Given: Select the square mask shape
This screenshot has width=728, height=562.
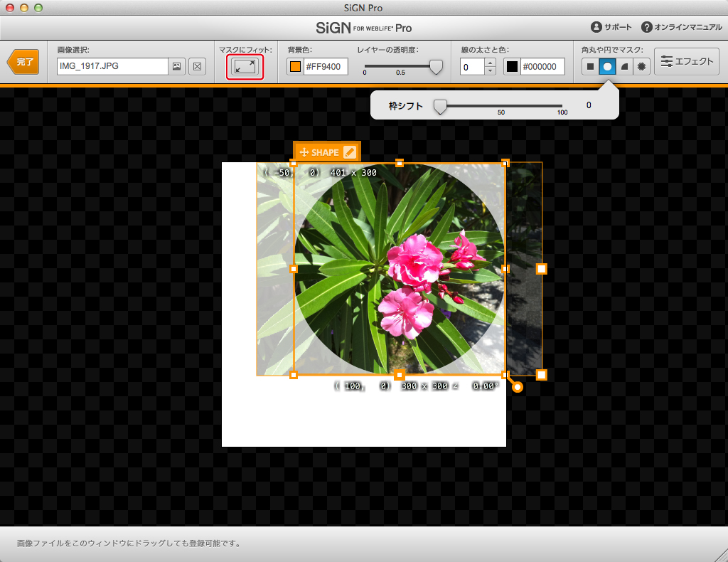Looking at the screenshot, I should pos(590,66).
